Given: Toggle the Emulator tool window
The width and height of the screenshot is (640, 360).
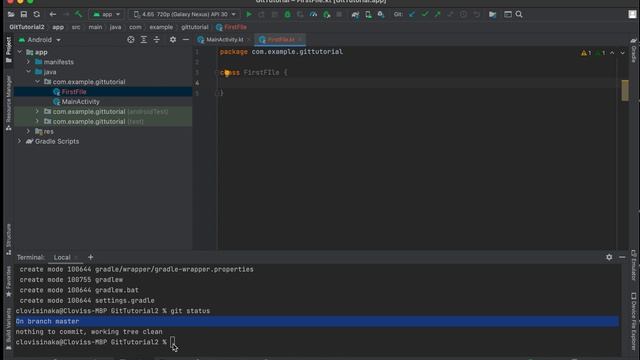Looking at the screenshot, I should coord(633,265).
